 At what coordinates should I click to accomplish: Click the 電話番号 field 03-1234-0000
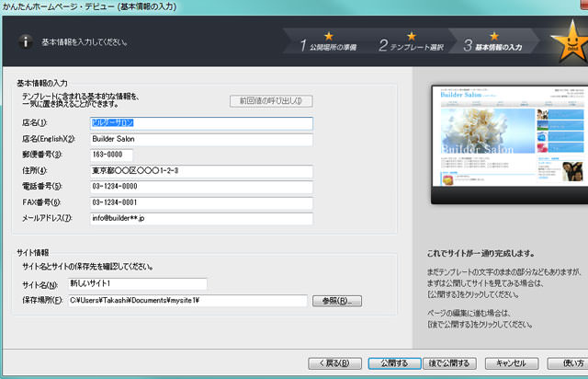201,187
